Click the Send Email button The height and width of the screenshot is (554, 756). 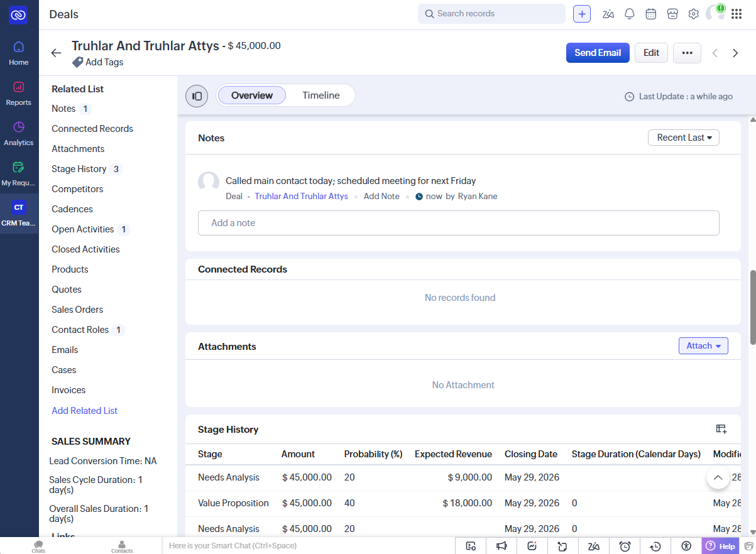(598, 53)
